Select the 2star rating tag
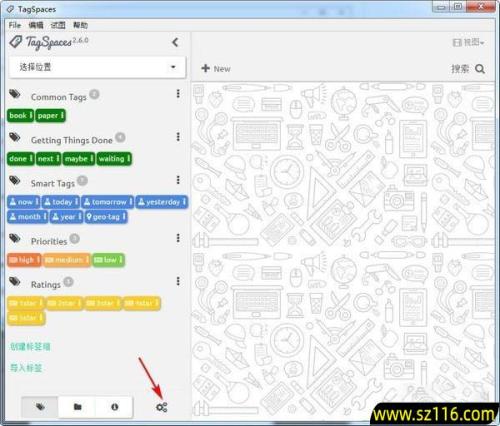The height and width of the screenshot is (426, 500). click(64, 303)
